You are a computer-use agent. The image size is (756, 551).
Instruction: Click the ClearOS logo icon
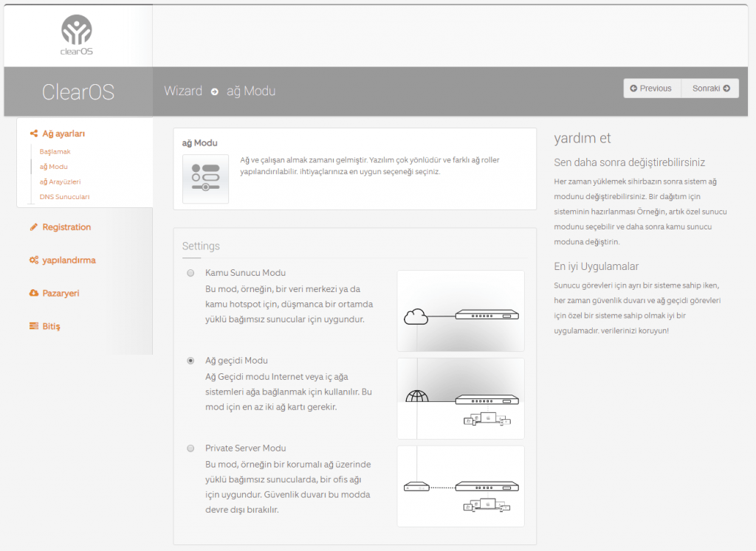point(77,30)
